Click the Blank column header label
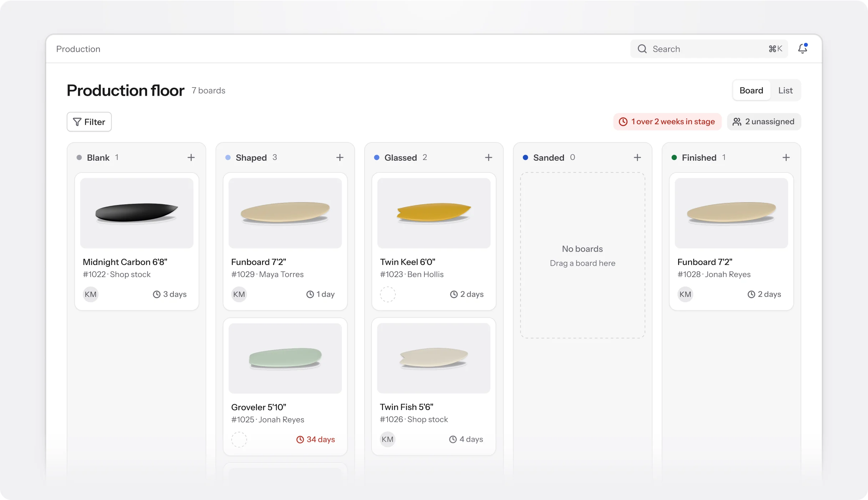 [x=98, y=157]
